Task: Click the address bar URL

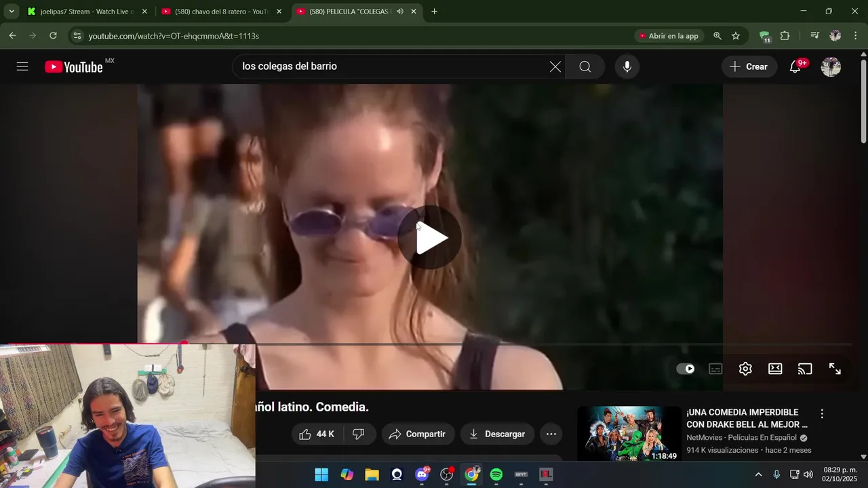Action: (x=174, y=36)
